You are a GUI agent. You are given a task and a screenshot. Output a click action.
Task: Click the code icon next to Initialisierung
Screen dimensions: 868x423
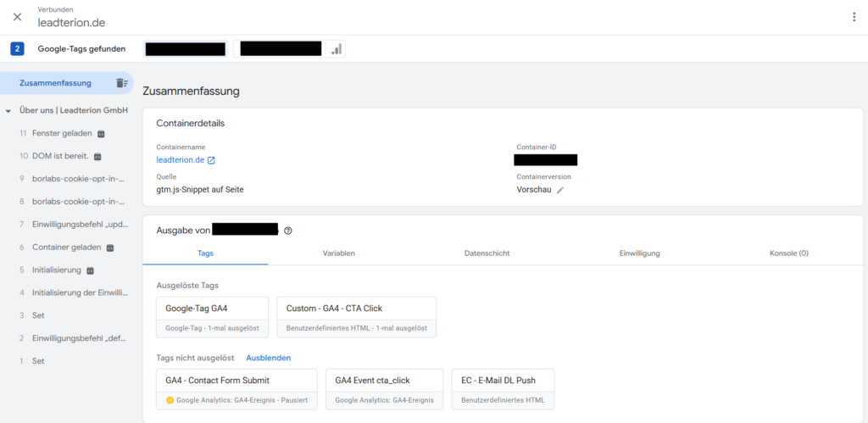pos(90,270)
